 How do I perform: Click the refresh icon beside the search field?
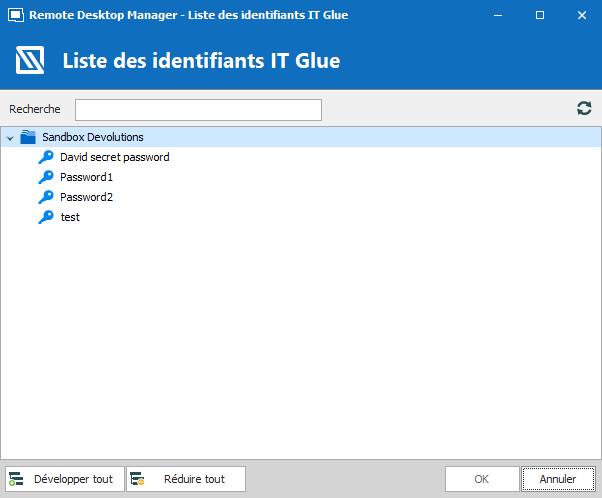point(584,109)
